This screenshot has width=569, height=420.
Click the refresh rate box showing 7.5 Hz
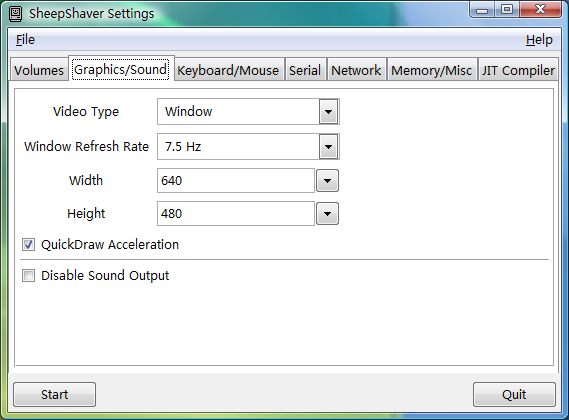tap(248, 147)
